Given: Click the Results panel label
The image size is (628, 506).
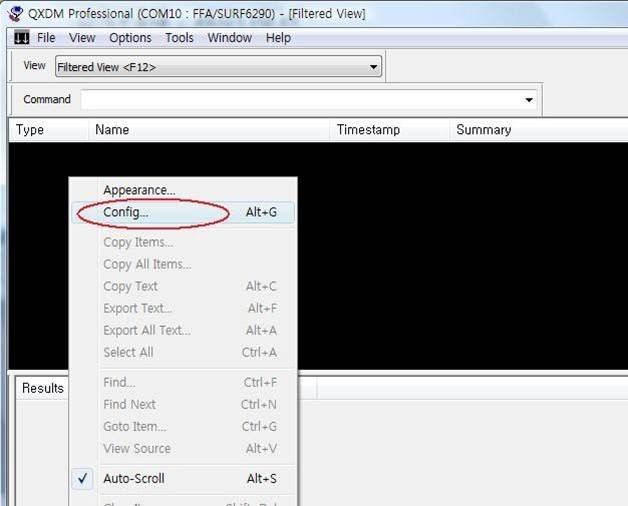Looking at the screenshot, I should [x=42, y=388].
